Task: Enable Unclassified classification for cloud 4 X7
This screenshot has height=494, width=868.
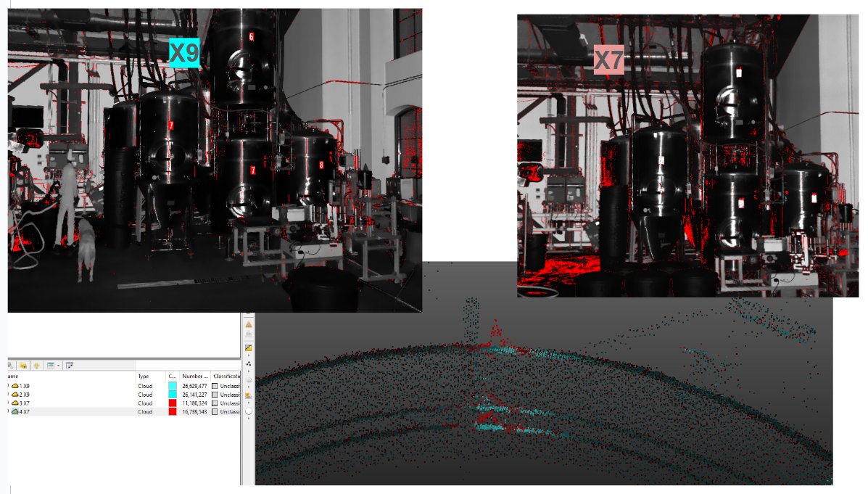Action: pyautogui.click(x=215, y=412)
